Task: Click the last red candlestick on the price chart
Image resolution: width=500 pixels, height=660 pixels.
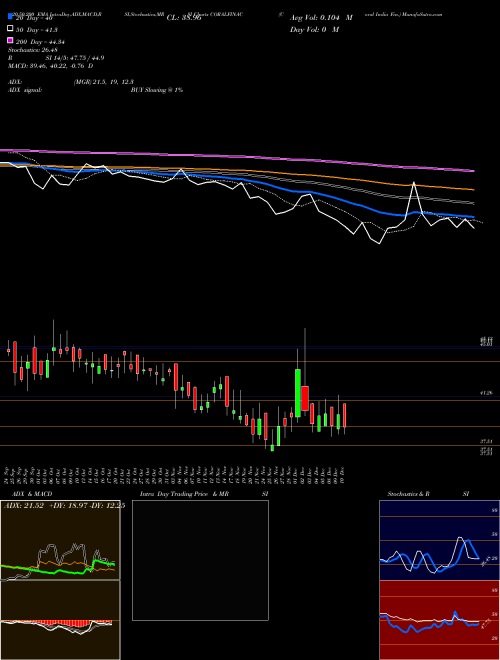Action: pos(345,415)
